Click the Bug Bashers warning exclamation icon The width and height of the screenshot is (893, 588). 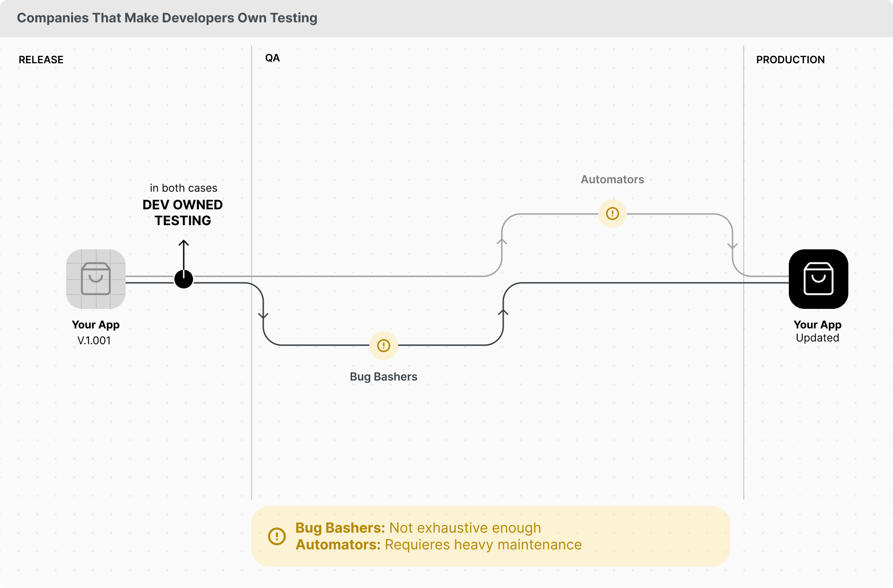[383, 346]
